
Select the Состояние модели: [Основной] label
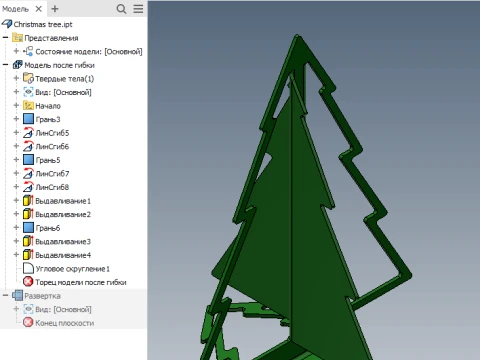click(x=89, y=52)
